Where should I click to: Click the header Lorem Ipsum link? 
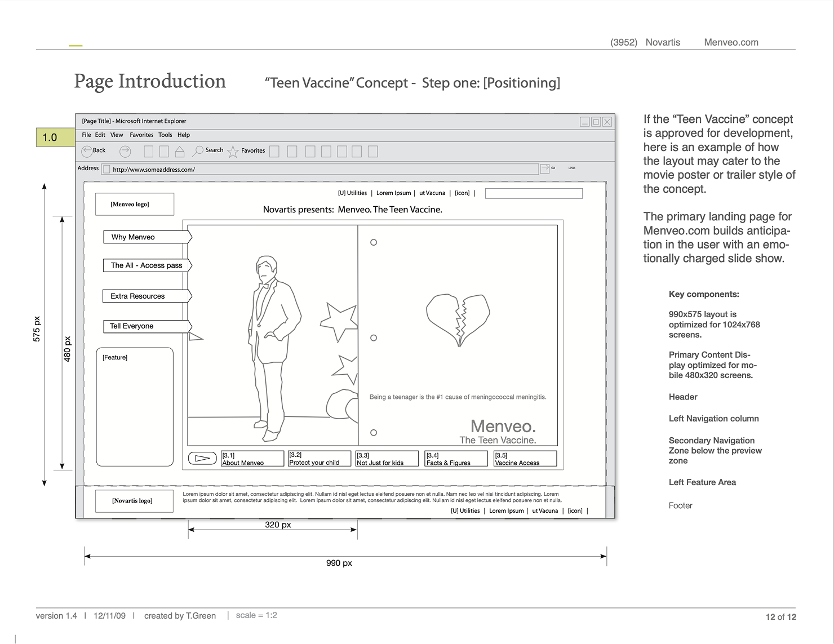(393, 193)
